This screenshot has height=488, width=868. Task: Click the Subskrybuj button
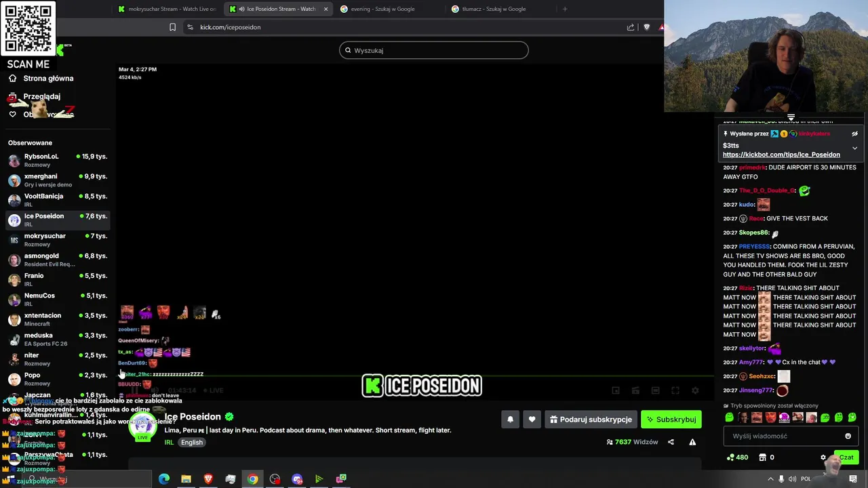click(671, 420)
